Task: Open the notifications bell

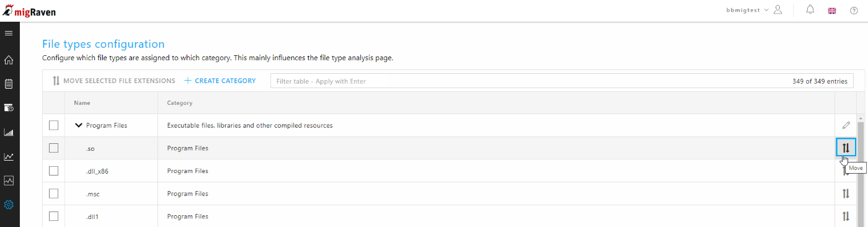Action: pyautogui.click(x=810, y=10)
